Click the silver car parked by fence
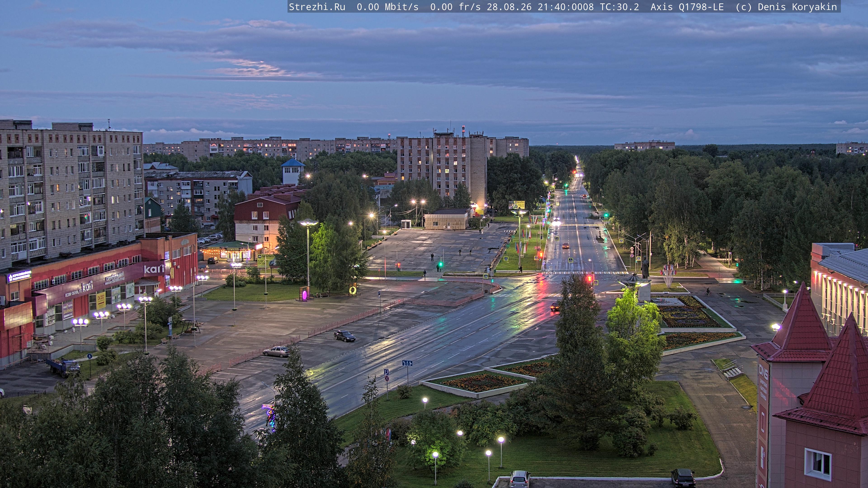Screen dimensions: 868x488 pos(276,351)
